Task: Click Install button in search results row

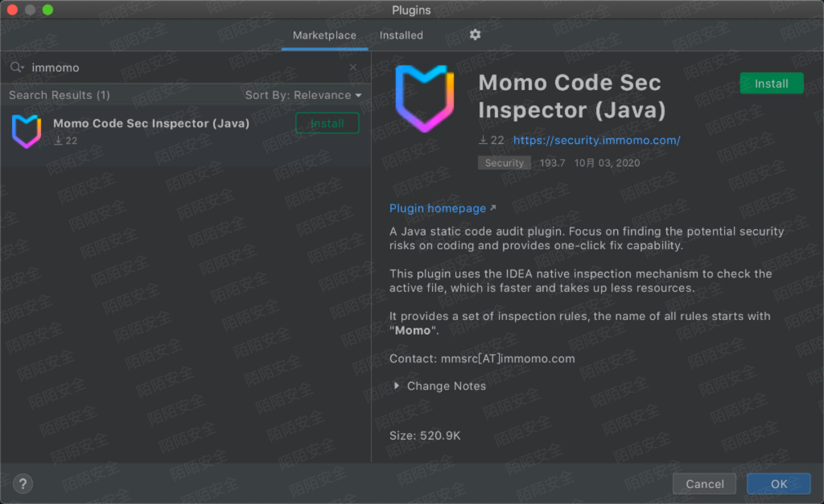Action: pos(327,123)
